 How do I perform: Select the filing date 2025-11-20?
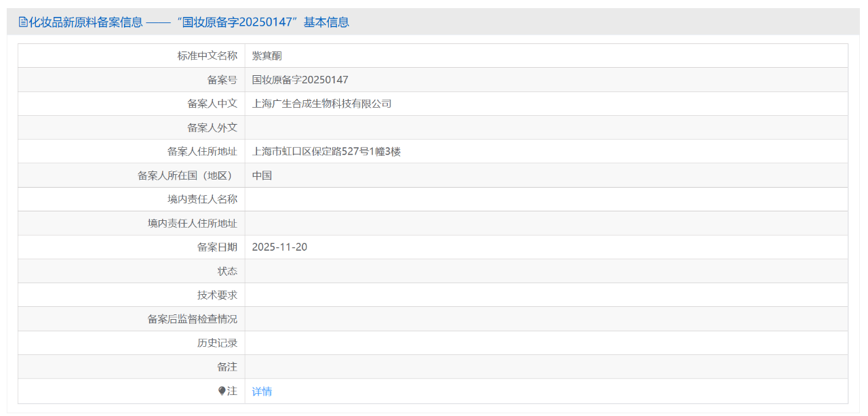pos(279,247)
